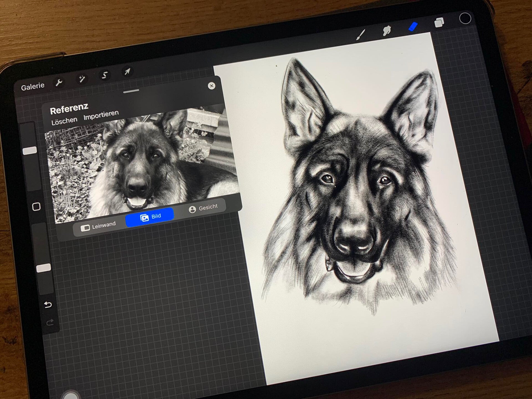The width and height of the screenshot is (532, 399).
Task: Return to Galerie
Action: click(33, 86)
